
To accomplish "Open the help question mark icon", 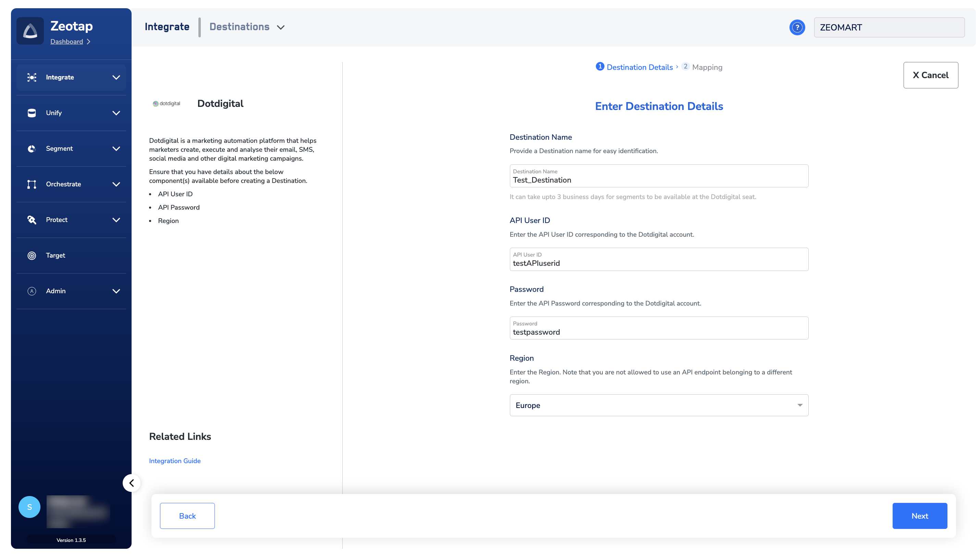I will click(x=797, y=27).
